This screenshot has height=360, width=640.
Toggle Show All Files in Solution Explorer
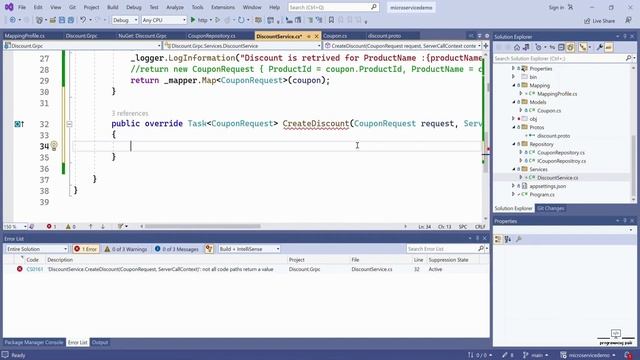click(x=570, y=48)
